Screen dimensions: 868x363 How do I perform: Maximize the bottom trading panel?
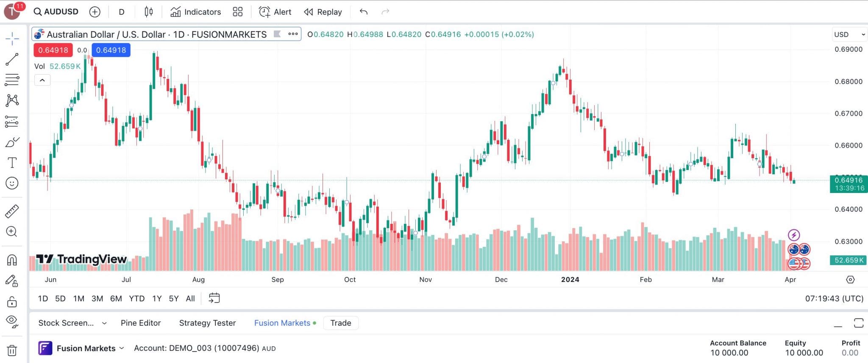click(858, 323)
